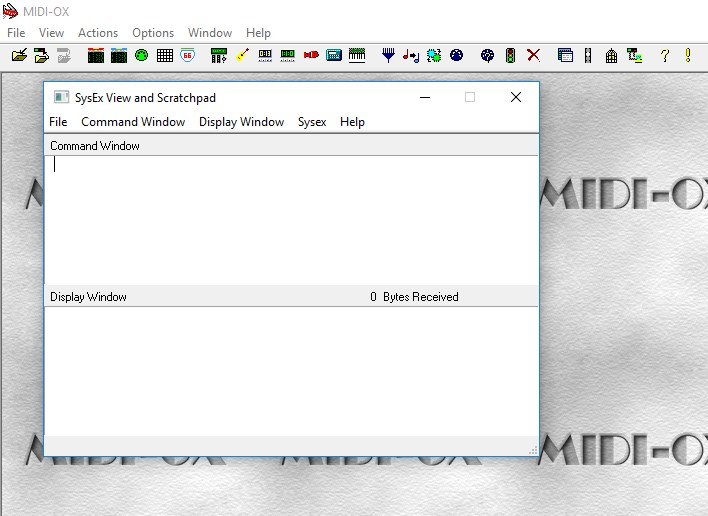Open MIDI-OX main File menu

point(16,33)
